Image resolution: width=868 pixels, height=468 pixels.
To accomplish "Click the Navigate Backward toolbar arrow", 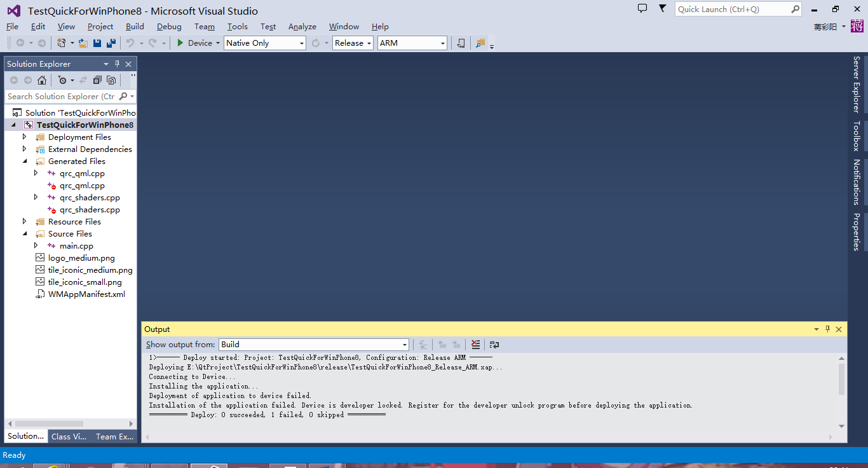I will point(20,43).
